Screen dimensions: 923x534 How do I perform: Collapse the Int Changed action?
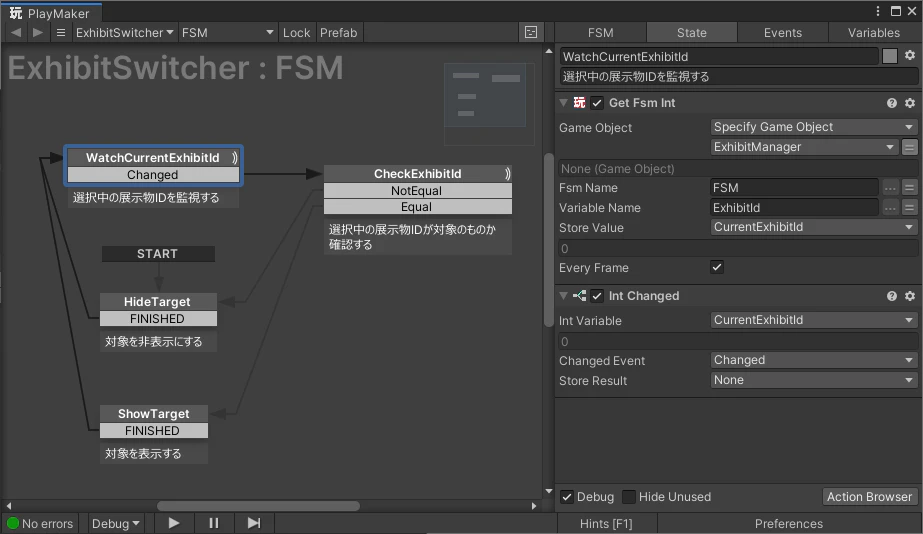(563, 296)
